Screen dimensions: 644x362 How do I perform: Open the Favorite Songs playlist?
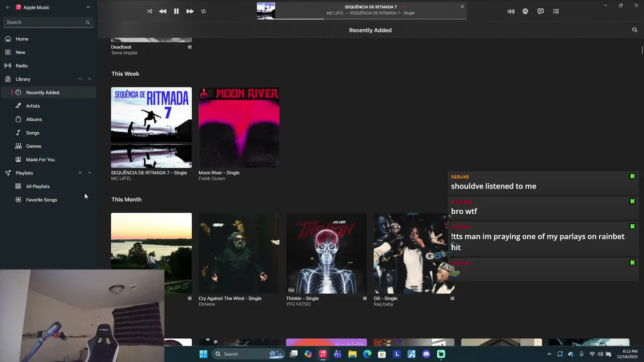click(x=48, y=200)
